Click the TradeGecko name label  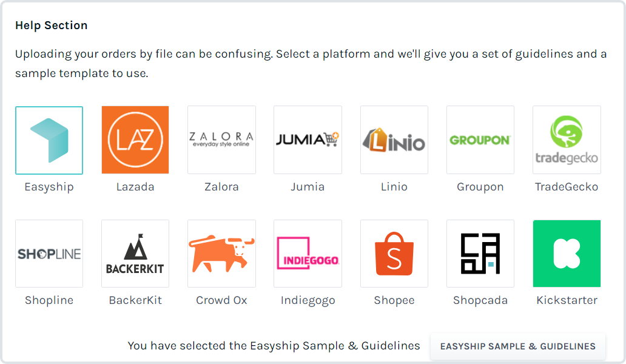pyautogui.click(x=567, y=187)
